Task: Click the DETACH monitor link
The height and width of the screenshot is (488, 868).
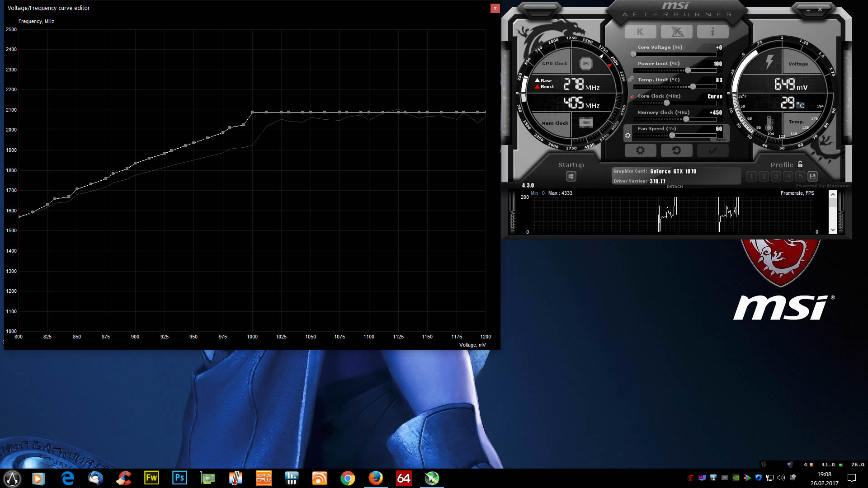Action: [675, 187]
